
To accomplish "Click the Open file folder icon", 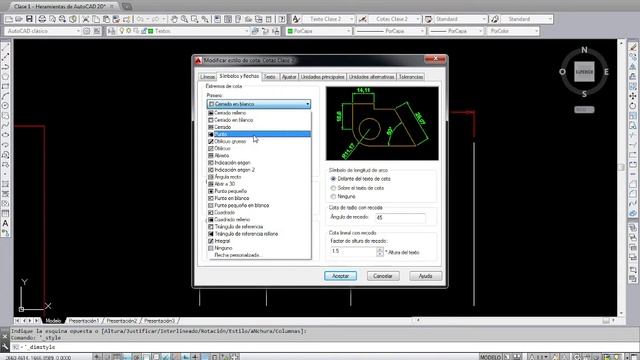I will pyautogui.click(x=19, y=19).
